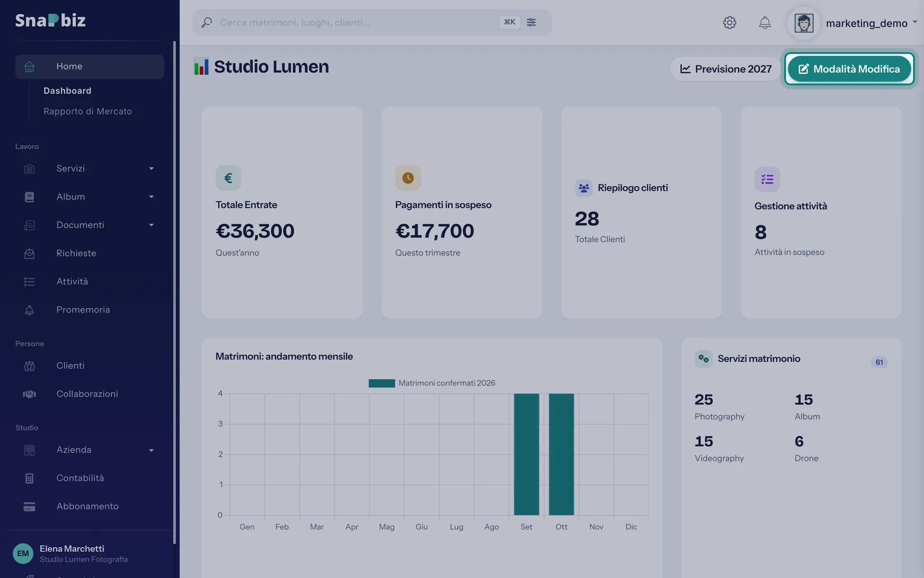Screen dimensions: 924x578
Task: Open settings via the gear icon
Action: [x=729, y=23]
